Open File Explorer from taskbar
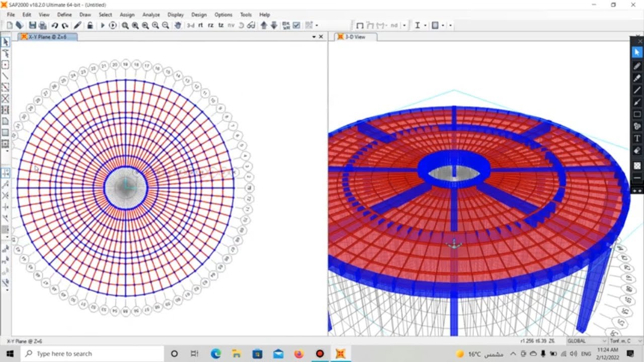644x362 pixels. (236, 353)
